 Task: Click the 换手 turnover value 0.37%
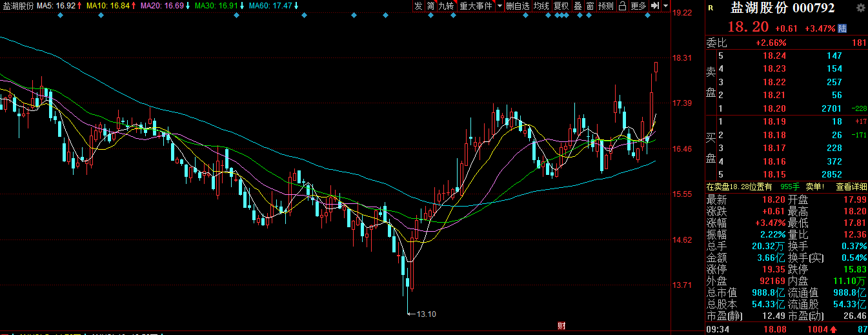tap(854, 246)
